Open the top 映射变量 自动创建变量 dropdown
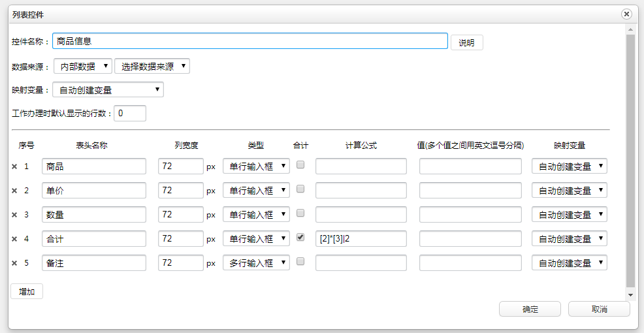644x333 pixels. tap(108, 89)
